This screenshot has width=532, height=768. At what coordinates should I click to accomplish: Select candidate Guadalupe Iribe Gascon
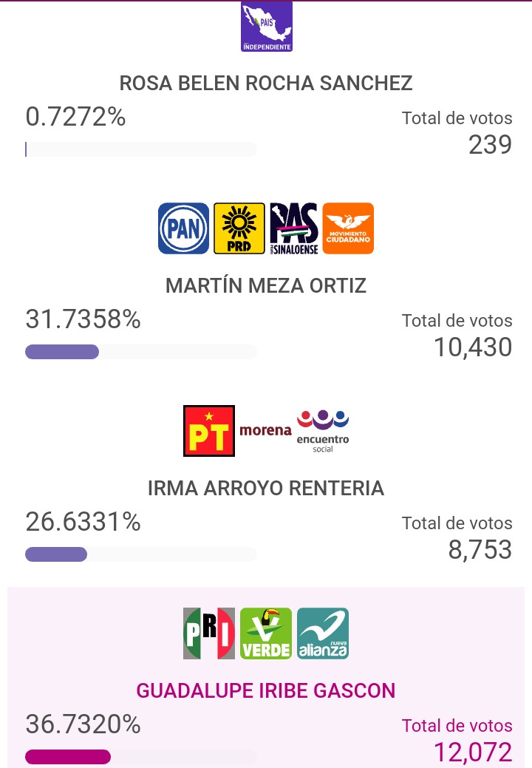pos(266,690)
